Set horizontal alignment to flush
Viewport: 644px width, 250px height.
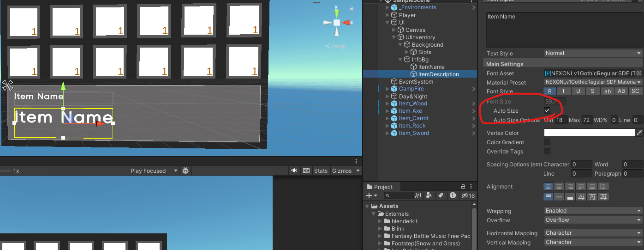592,186
